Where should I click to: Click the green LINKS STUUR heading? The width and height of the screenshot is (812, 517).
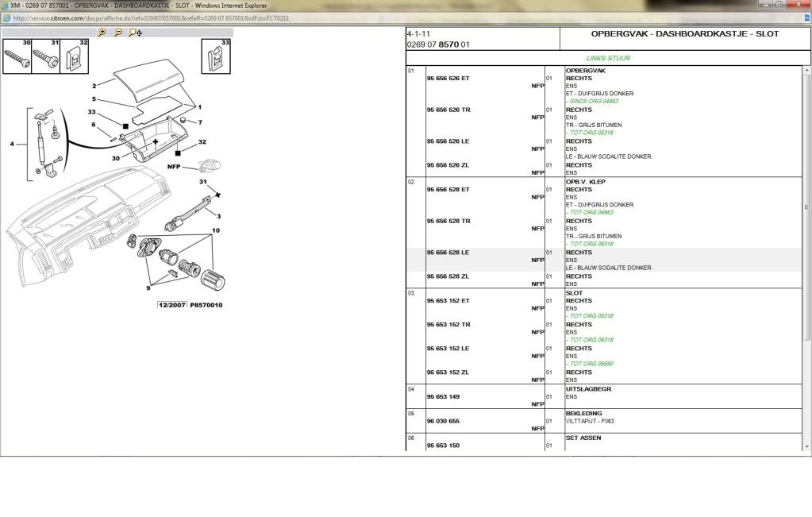pos(608,58)
